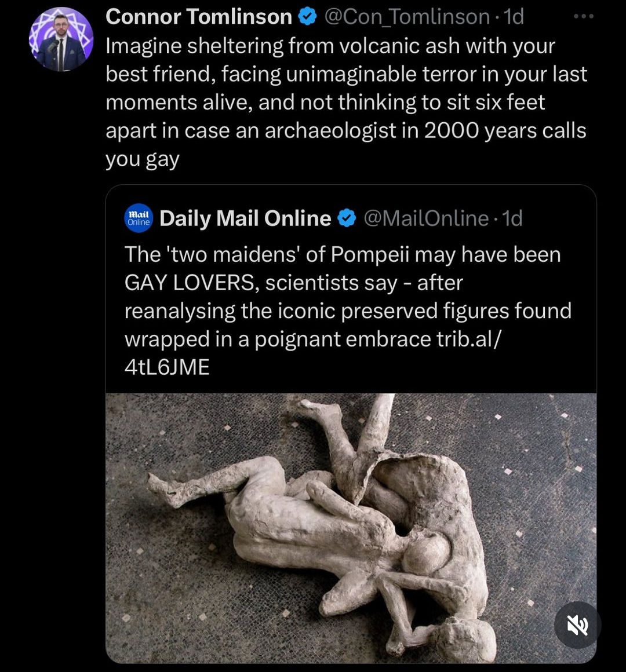
Task: Click the quoted tweet's 1d timestamp
Action: [x=512, y=218]
